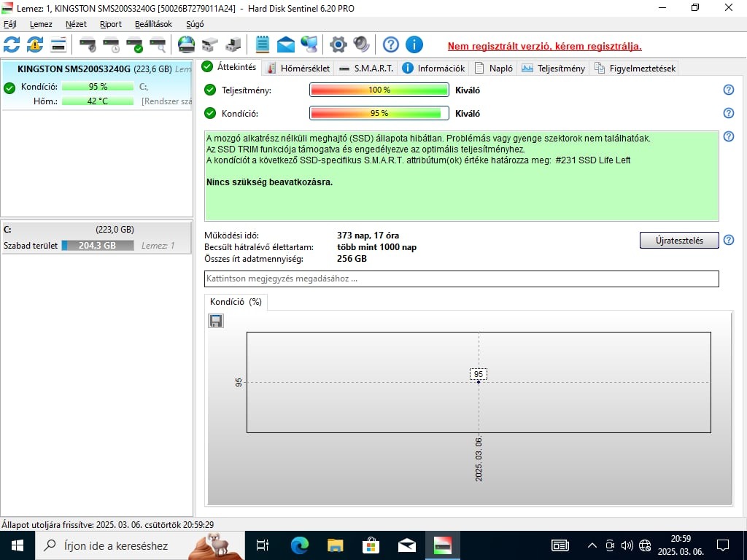Screen dimensions: 747x560
Task: Open Microsoft Store from the taskbar
Action: (371, 545)
